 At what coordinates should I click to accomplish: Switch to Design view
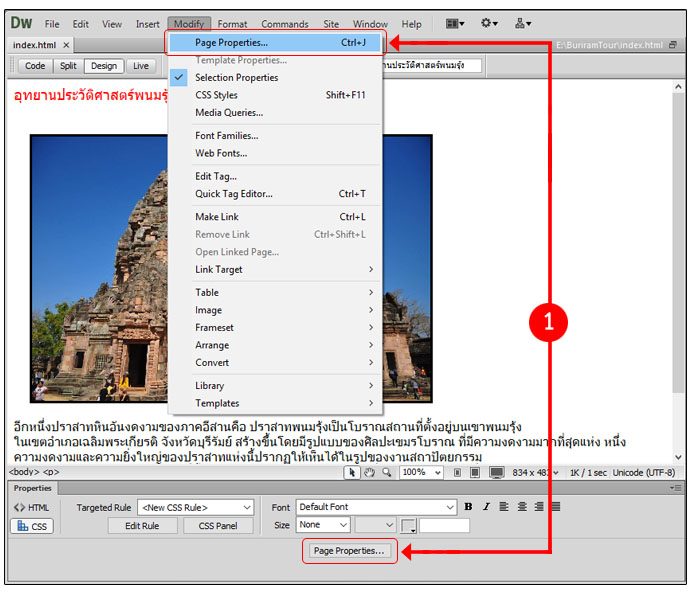(x=101, y=66)
